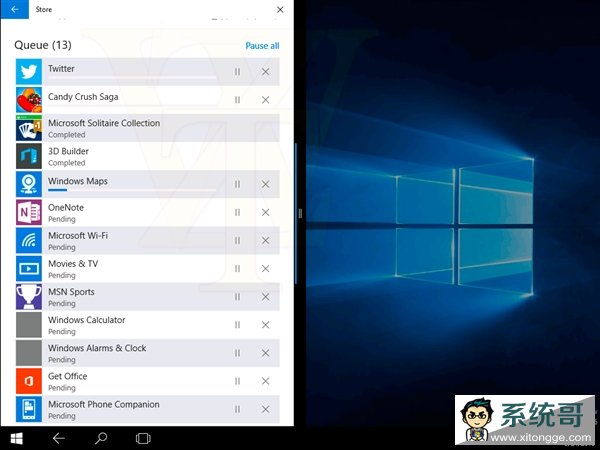
Task: Select the Microsoft Wi-Fi title
Action: [78, 236]
